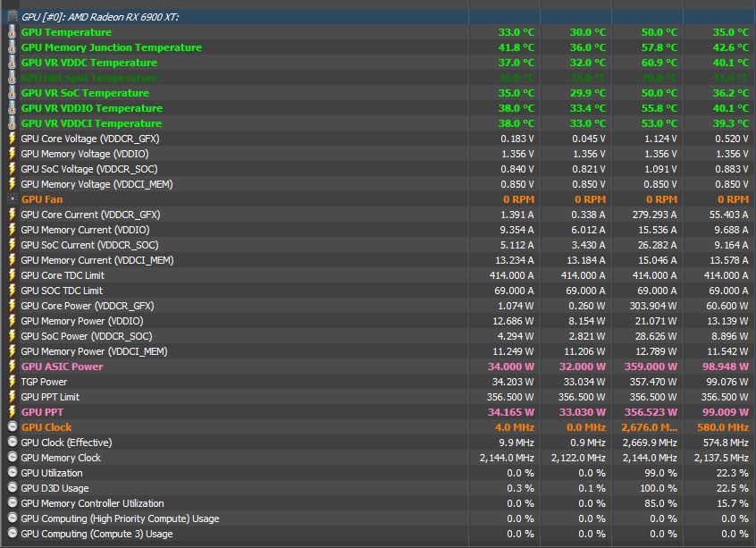Select the pink GPU PPT label
This screenshot has height=548, width=756.
42,412
